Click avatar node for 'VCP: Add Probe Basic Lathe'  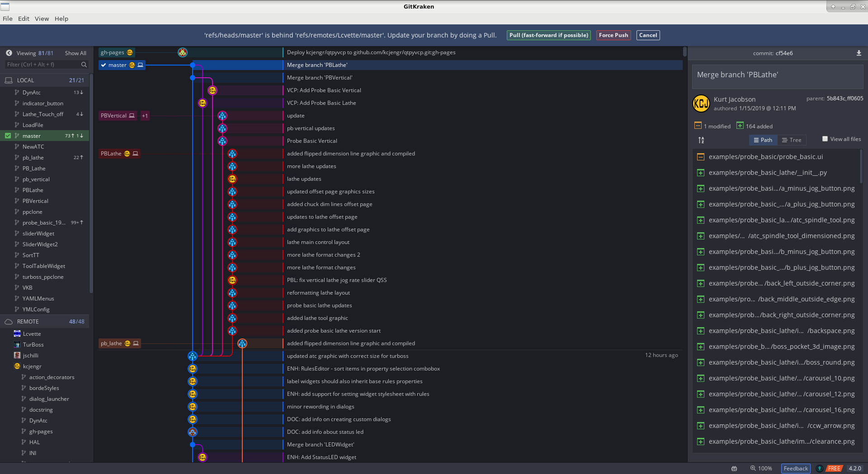coord(203,103)
